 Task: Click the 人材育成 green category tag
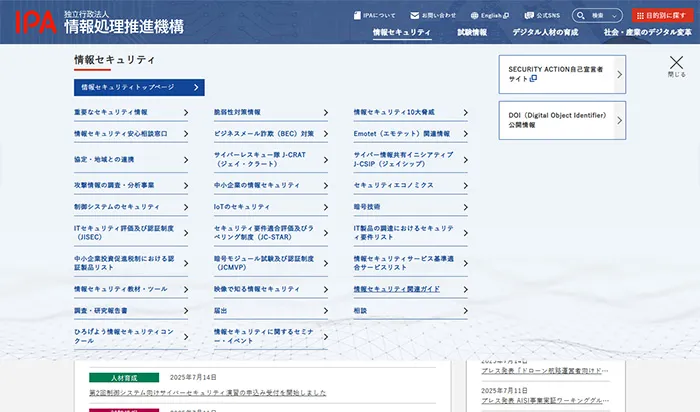coord(124,378)
